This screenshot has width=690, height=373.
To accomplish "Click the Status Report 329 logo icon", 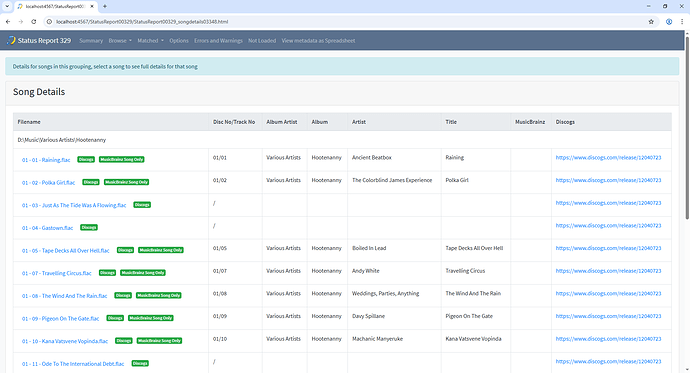I will coord(11,40).
